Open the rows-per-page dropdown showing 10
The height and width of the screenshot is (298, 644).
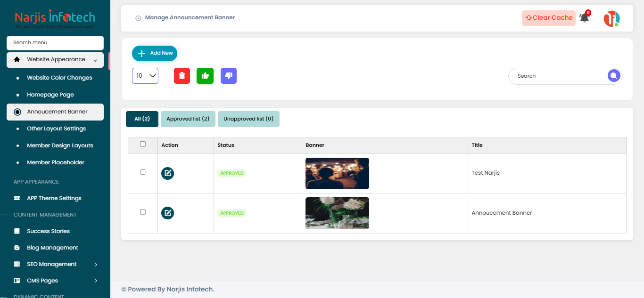(145, 76)
